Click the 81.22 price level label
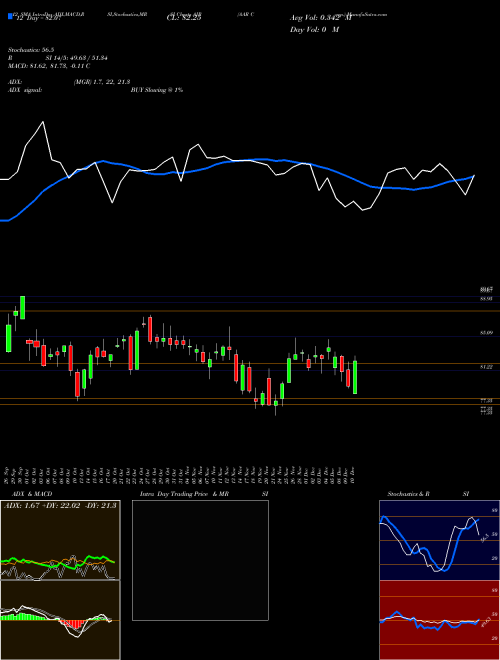The width and height of the screenshot is (500, 660). [487, 367]
